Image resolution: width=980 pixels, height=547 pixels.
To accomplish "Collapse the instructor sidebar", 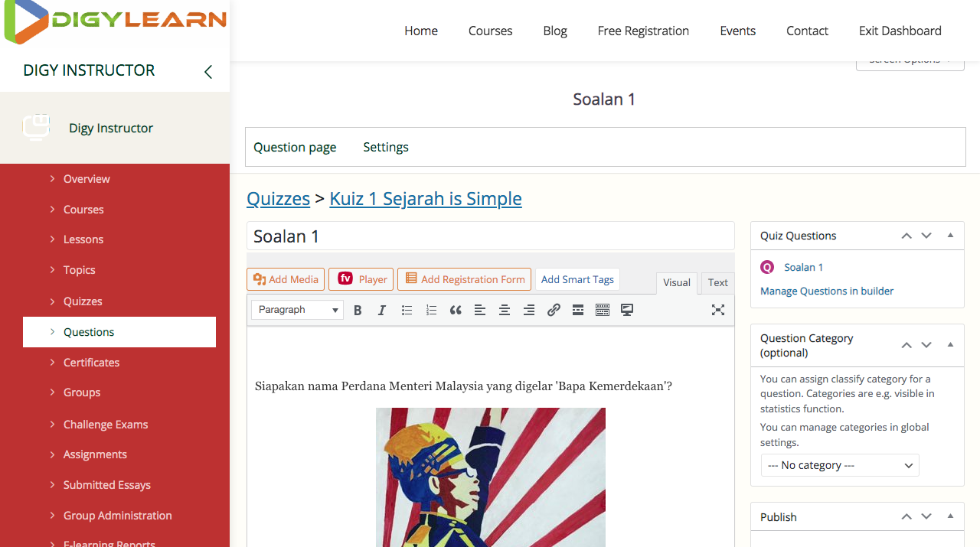I will (x=207, y=71).
